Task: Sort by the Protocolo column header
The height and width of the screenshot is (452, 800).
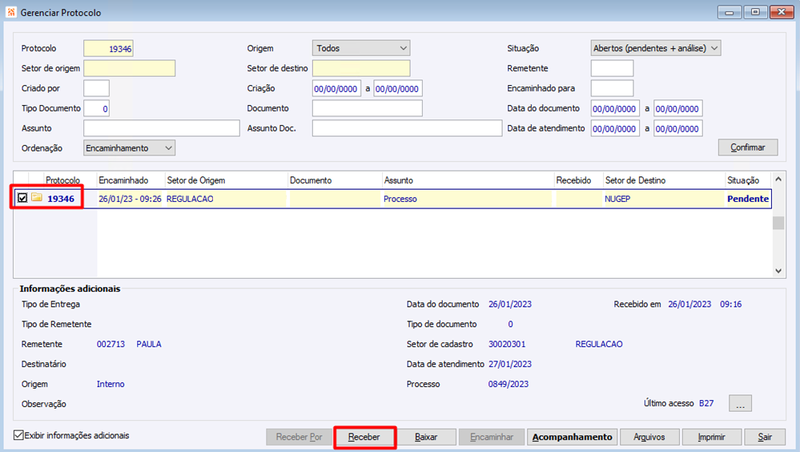Action: point(63,180)
